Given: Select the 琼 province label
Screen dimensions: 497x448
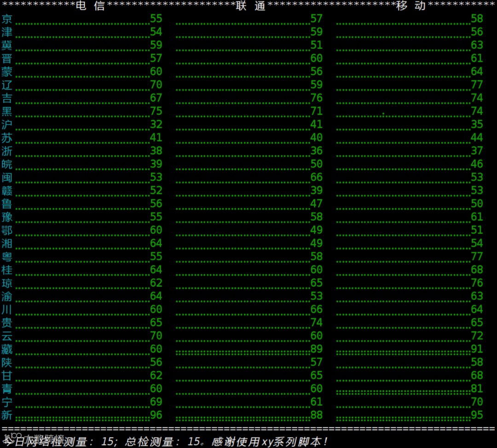Looking at the screenshot, I should click(x=7, y=283).
